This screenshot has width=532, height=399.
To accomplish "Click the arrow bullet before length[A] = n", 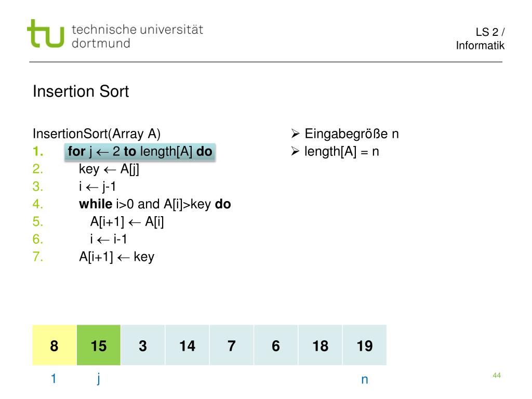I will click(295, 151).
